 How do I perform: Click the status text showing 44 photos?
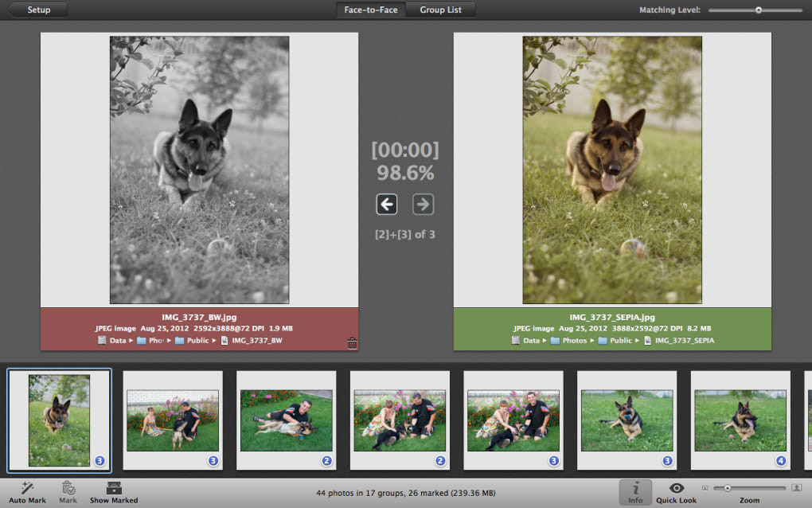tap(406, 493)
